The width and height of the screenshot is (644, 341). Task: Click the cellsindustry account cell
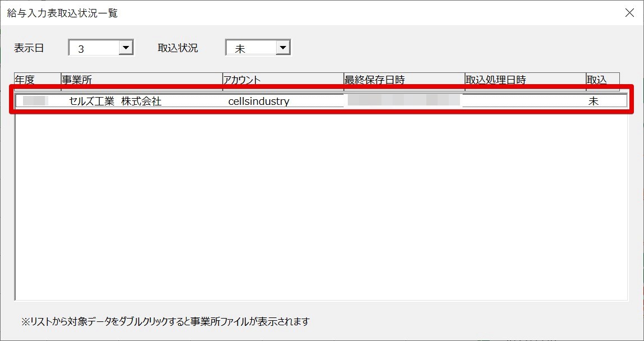(259, 101)
